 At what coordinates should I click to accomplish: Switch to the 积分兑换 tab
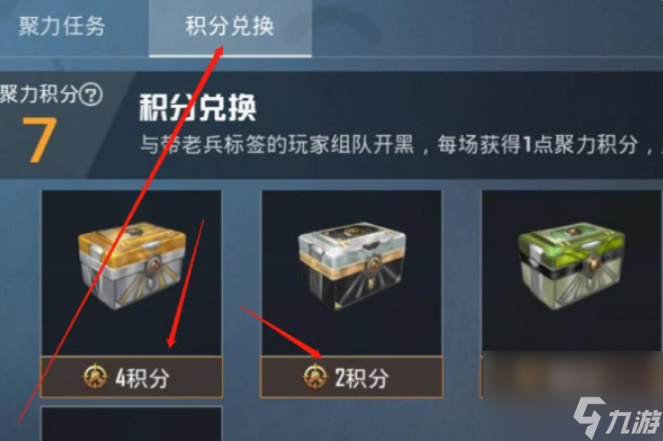230,28
